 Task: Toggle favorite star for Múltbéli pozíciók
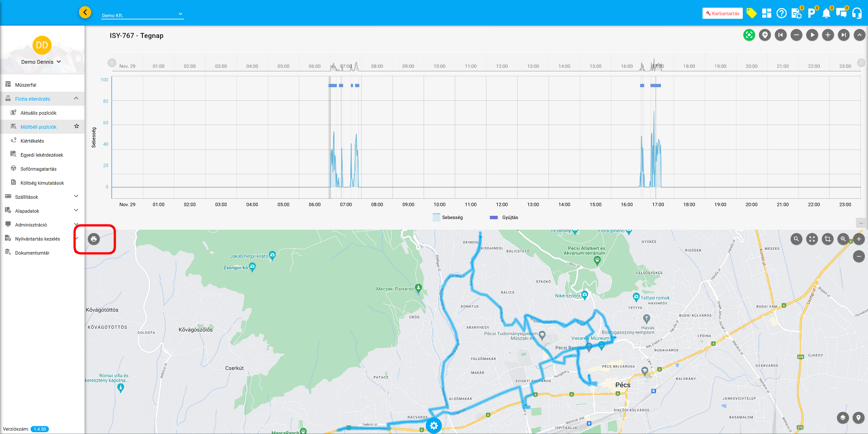pyautogui.click(x=76, y=126)
